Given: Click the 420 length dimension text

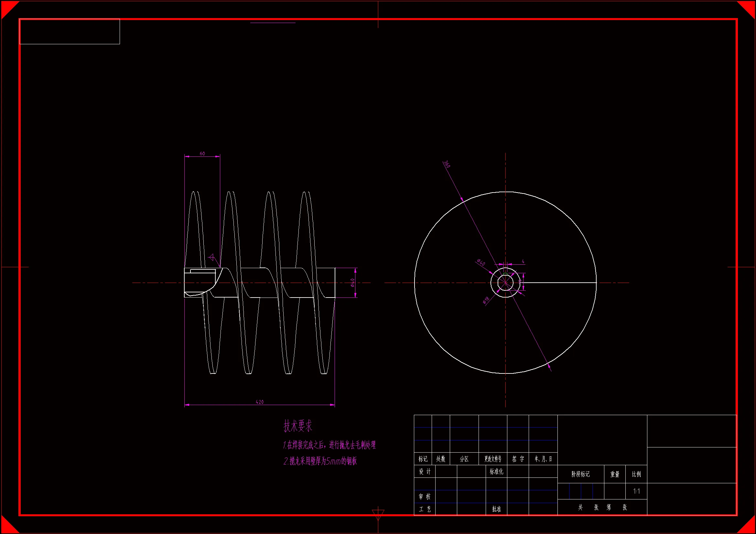Looking at the screenshot, I should coord(259,402).
